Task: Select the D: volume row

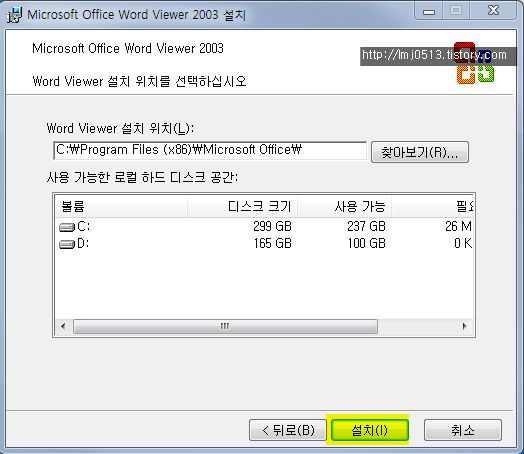Action: 264,244
